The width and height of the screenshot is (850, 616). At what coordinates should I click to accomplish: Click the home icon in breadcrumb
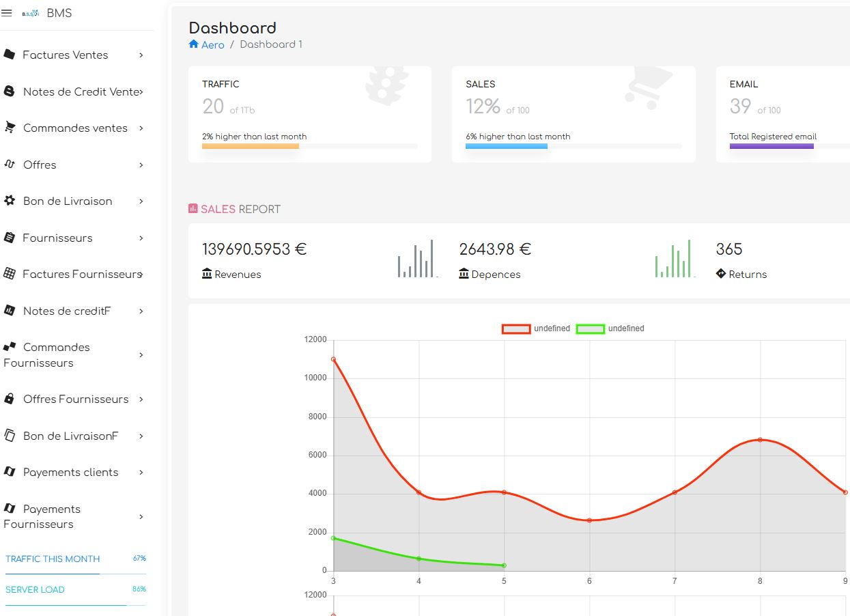tap(193, 44)
